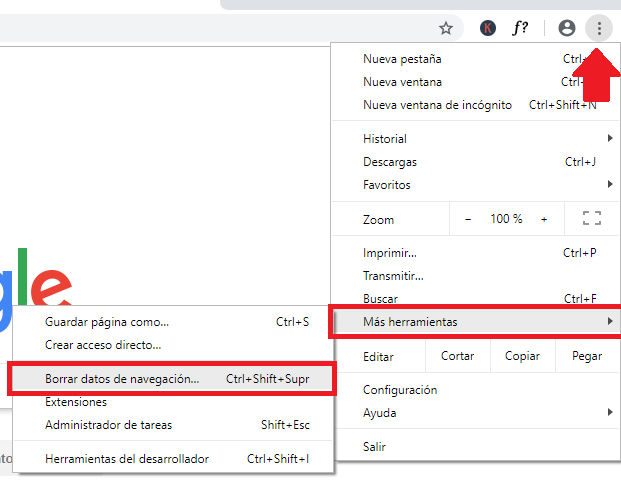Open Administrador de tareas
This screenshot has width=621, height=487.
[173, 425]
